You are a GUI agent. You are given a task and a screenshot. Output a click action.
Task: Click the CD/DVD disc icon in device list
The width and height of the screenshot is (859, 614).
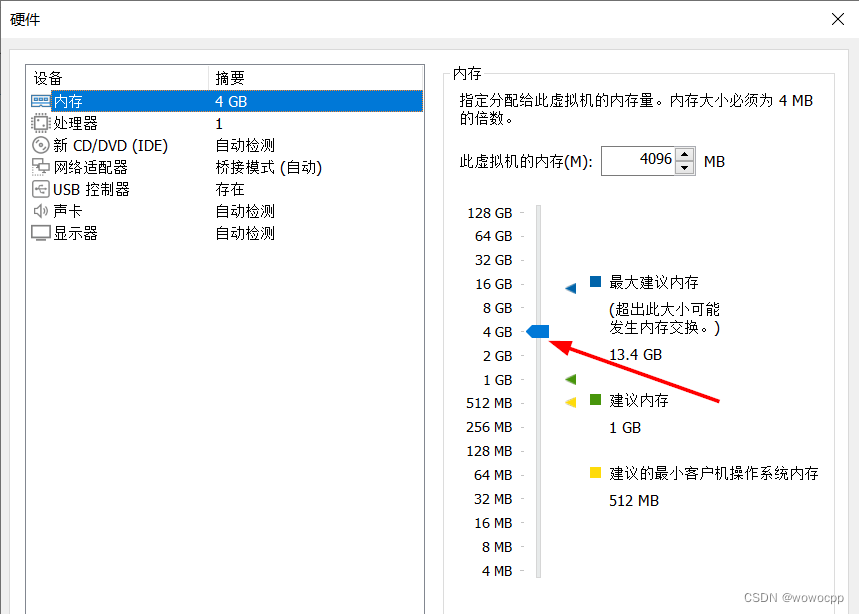[38, 145]
